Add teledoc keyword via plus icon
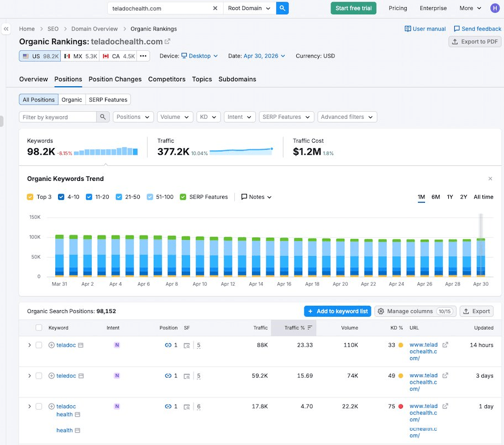This screenshot has width=504, height=445. coord(51,375)
